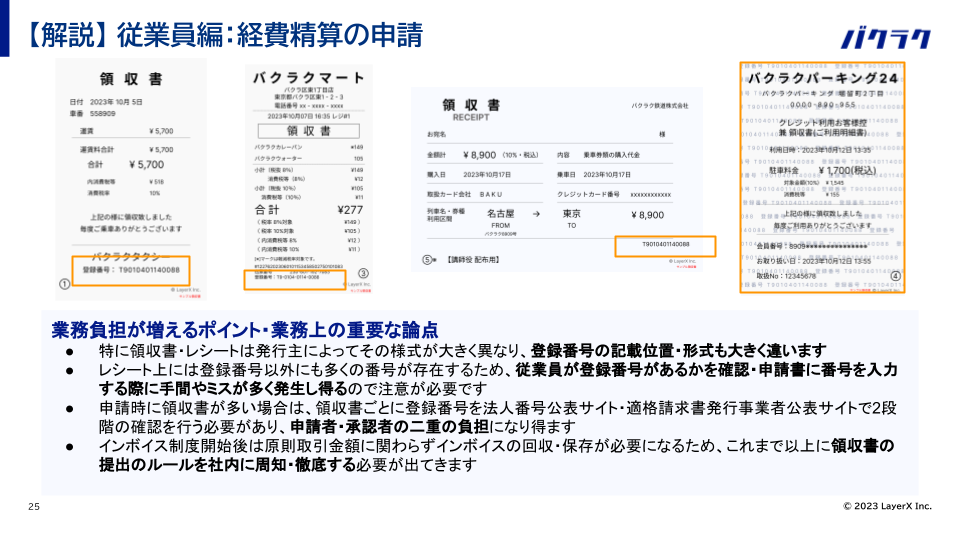Viewport: 960px width, 540px height.
Task: Select the バクラクパーキング24 parking receipt image
Action: point(822,178)
